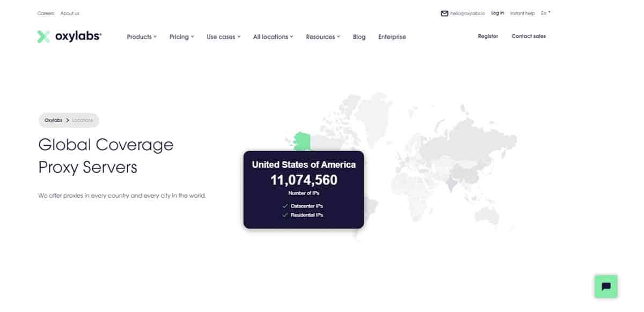Click the 11,074,560 IP count
The width and height of the screenshot is (644, 312).
304,181
